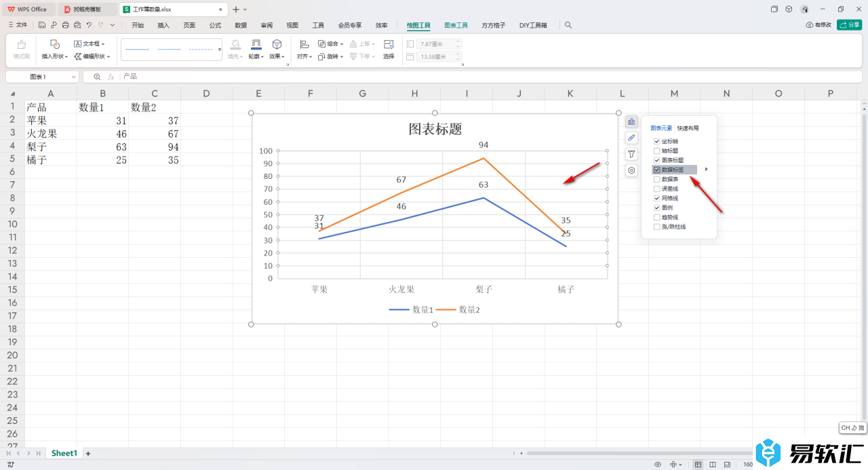This screenshot has width=868, height=470.
Task: Switch to the 公式 ribbon tab
Action: (x=215, y=25)
